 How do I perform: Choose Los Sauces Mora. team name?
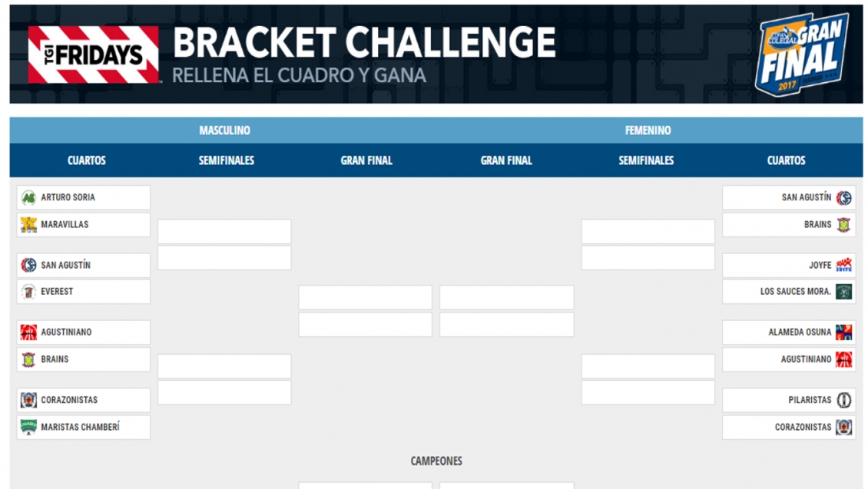(796, 292)
